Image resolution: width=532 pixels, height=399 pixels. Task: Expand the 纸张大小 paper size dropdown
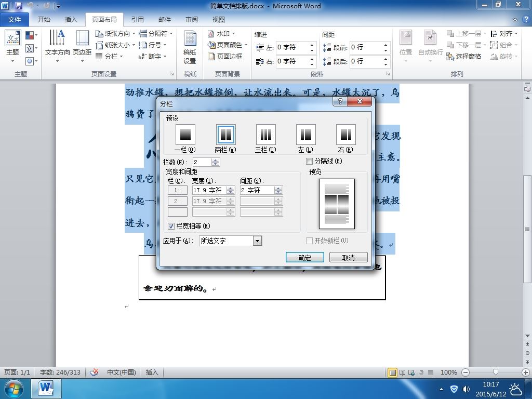tap(134, 45)
